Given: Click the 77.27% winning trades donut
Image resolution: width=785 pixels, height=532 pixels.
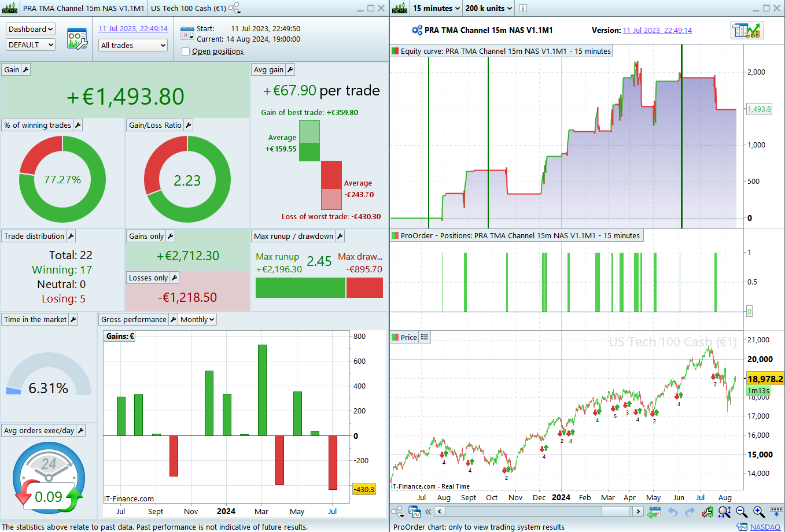Looking at the screenshot, I should 62,179.
